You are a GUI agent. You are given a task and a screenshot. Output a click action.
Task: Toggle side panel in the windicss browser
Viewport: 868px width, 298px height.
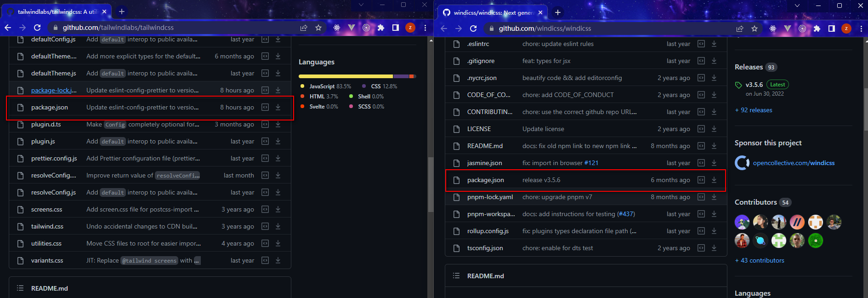832,29
